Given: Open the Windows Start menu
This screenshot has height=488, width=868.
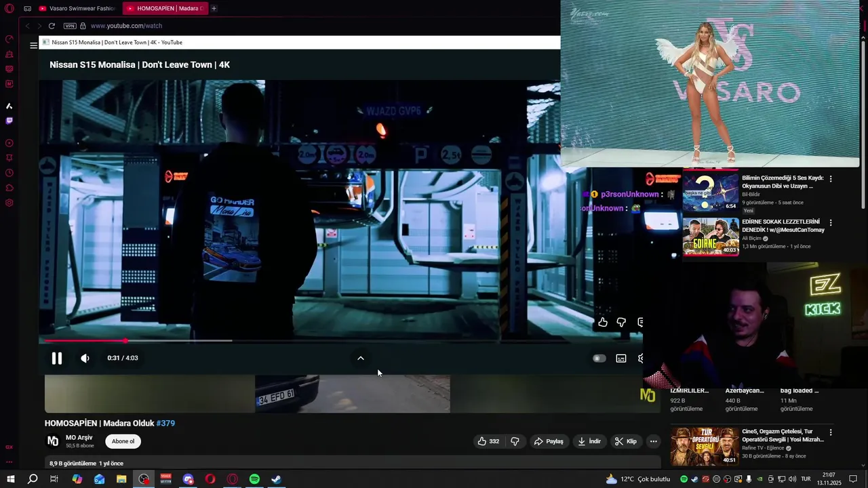Looking at the screenshot, I should [10, 479].
